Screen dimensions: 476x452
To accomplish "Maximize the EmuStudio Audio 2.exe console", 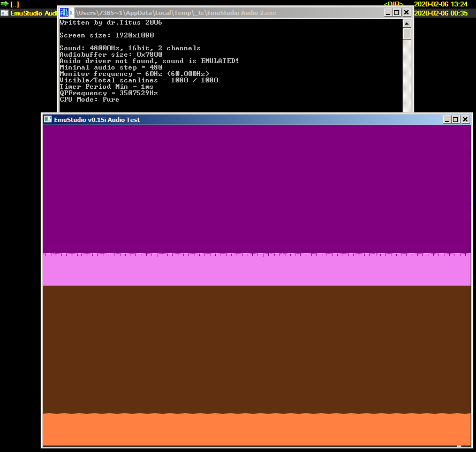I will click(397, 12).
